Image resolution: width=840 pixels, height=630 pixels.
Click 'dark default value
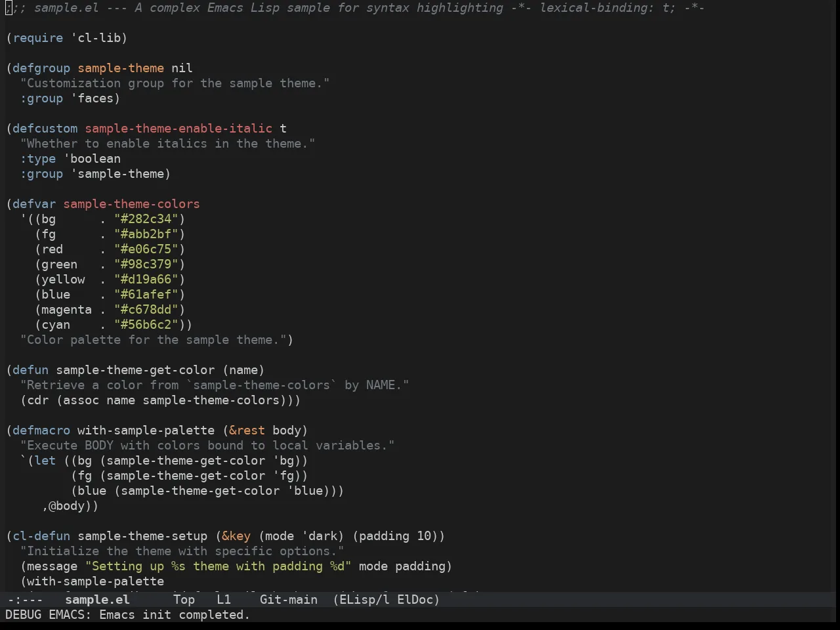(x=320, y=536)
